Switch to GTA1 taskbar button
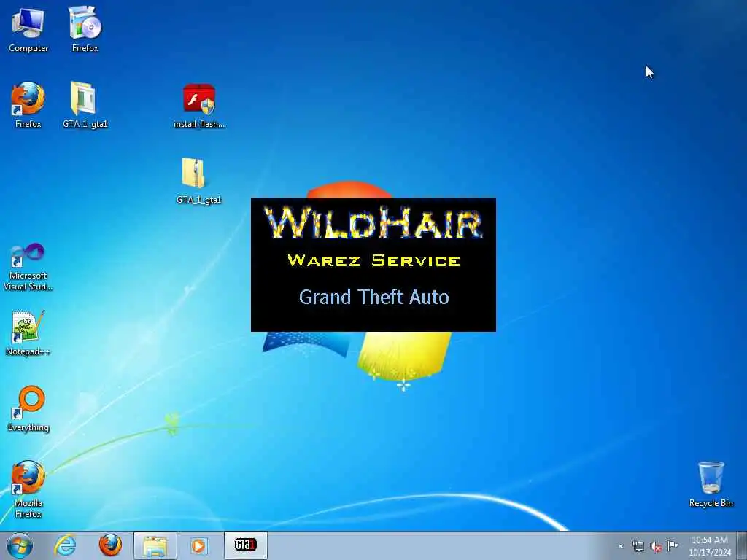Image resolution: width=747 pixels, height=560 pixels. [245, 545]
